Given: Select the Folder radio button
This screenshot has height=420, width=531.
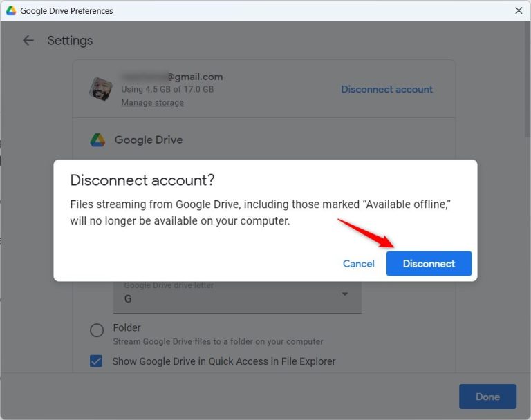Looking at the screenshot, I should [x=97, y=330].
